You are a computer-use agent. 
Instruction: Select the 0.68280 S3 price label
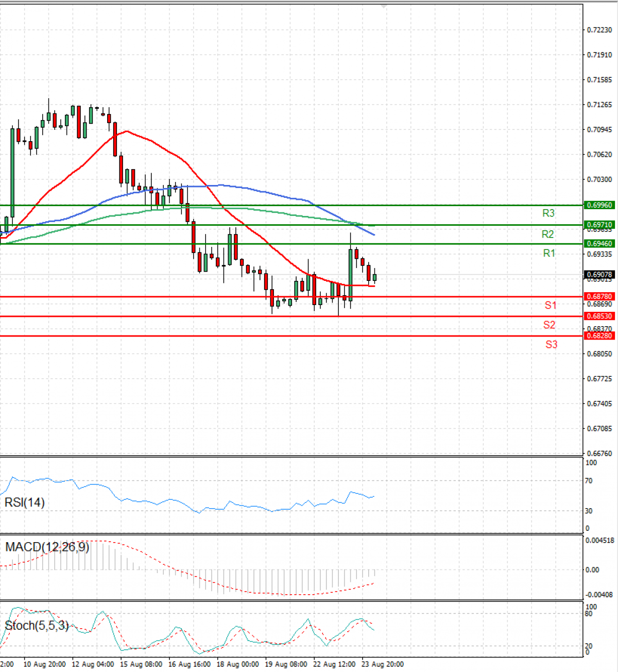coord(599,335)
